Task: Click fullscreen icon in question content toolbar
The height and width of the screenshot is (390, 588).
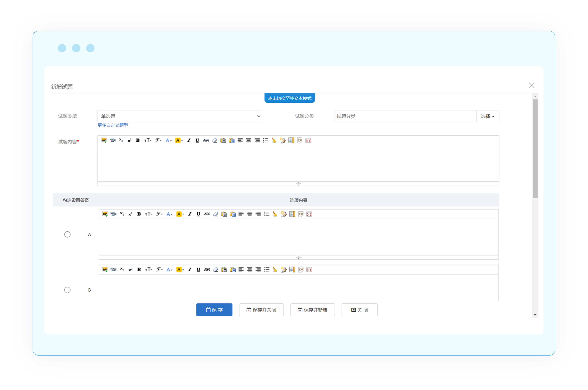Action: (x=308, y=140)
